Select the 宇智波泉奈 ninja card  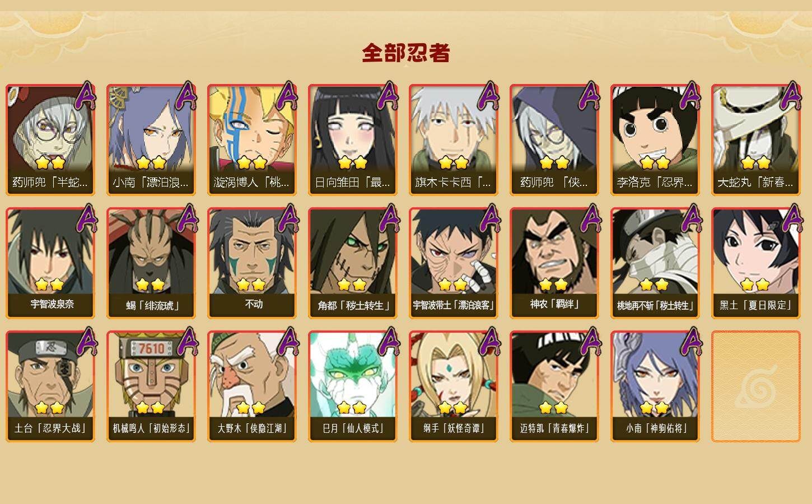pos(50,263)
